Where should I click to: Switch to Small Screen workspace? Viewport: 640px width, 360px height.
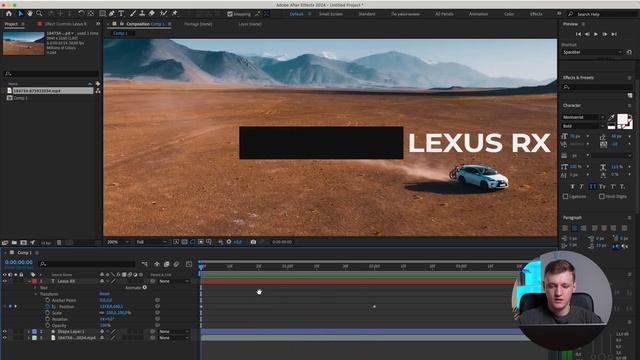[x=331, y=14]
